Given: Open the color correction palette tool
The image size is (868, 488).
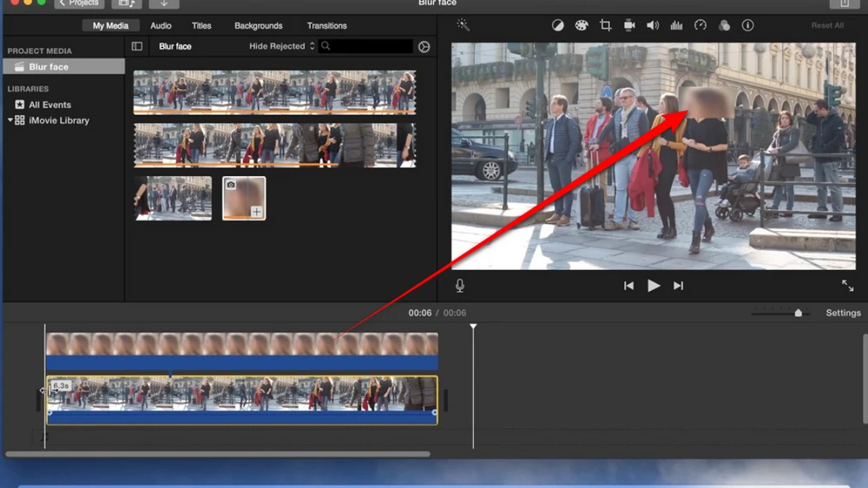Looking at the screenshot, I should [582, 25].
